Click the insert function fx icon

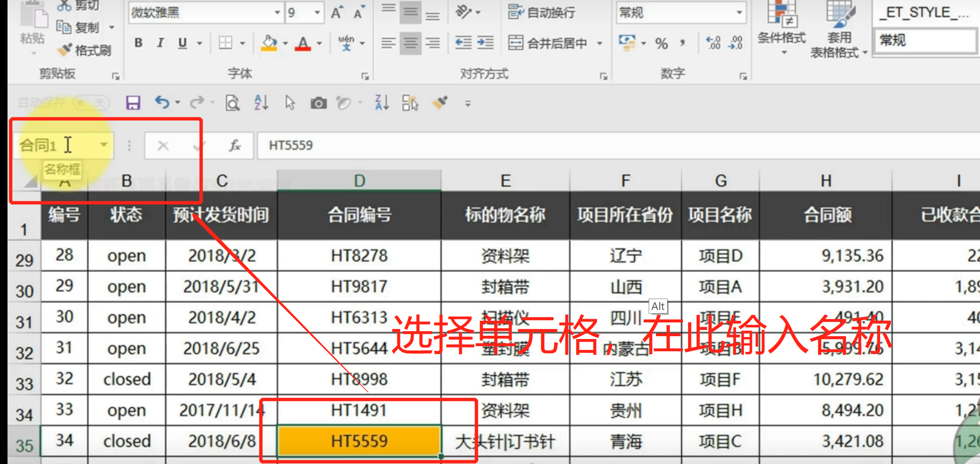tap(234, 145)
